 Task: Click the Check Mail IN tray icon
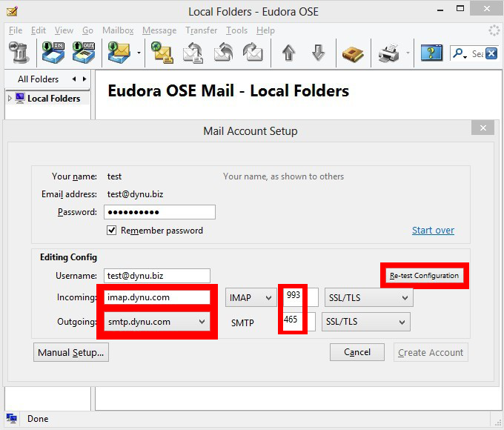[x=53, y=52]
